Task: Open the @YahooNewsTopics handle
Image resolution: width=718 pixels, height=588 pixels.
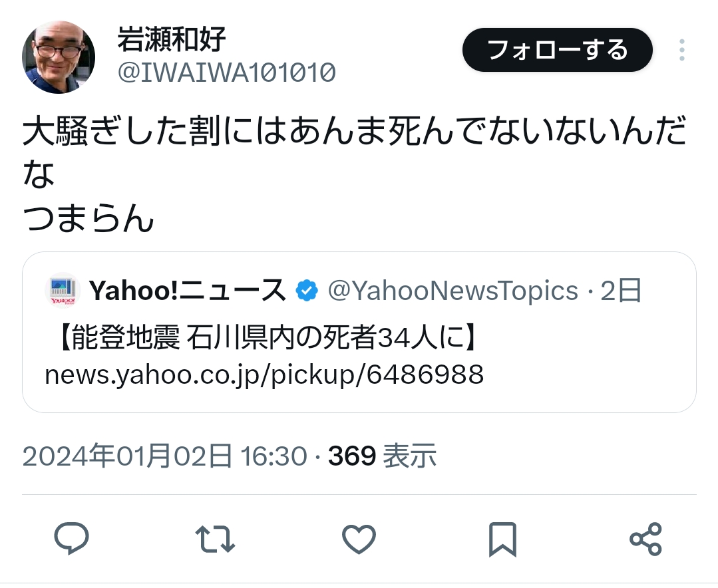Action: 453,291
